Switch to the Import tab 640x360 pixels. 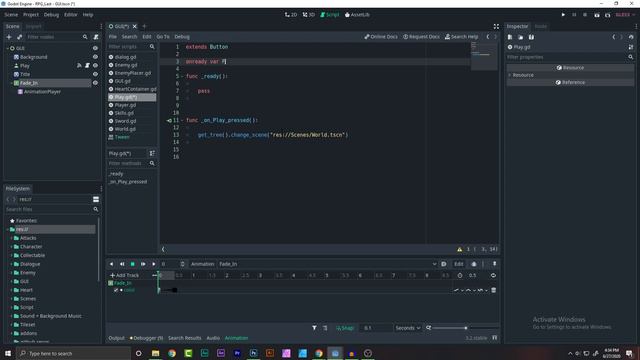tap(33, 26)
